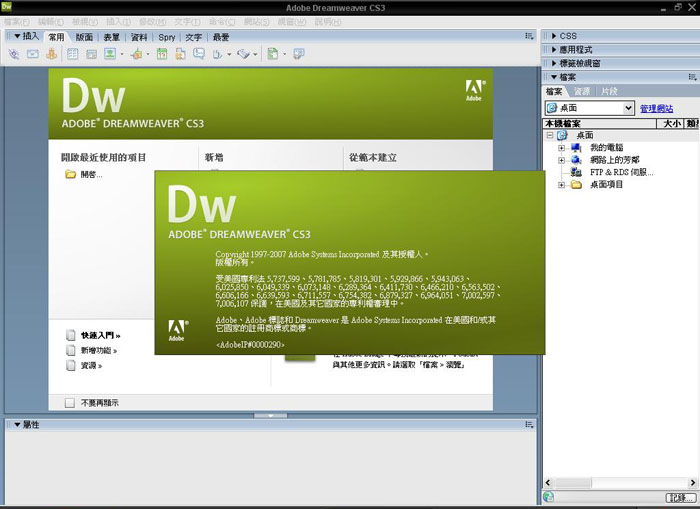Open the 新增功能 link
700x509 pixels.
[99, 350]
